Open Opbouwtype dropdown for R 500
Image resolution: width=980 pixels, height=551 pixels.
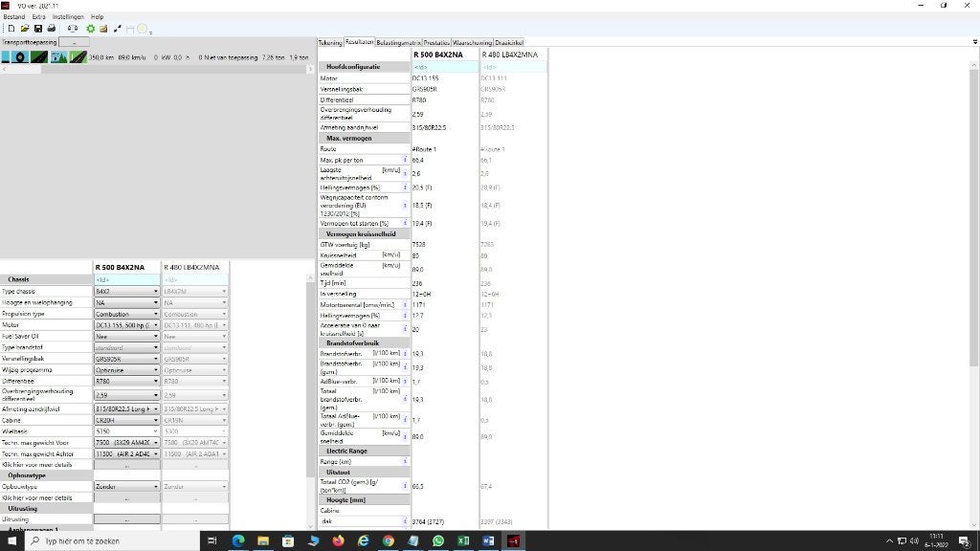pos(127,486)
